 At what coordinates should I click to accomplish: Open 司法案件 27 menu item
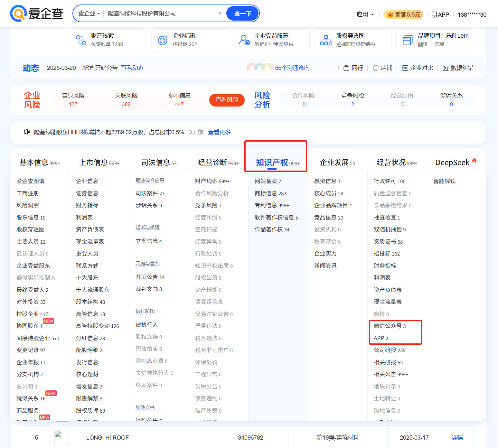[x=150, y=193]
